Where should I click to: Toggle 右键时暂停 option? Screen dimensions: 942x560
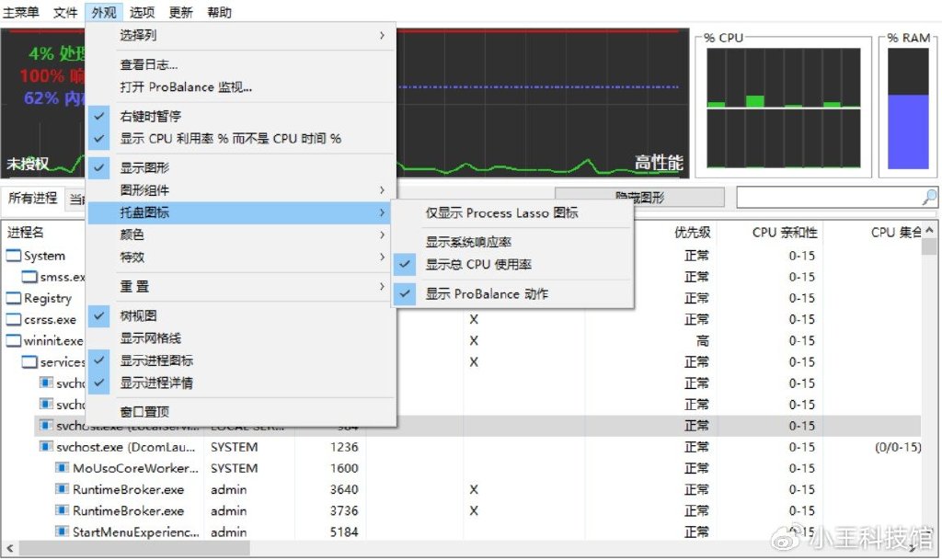[241, 116]
